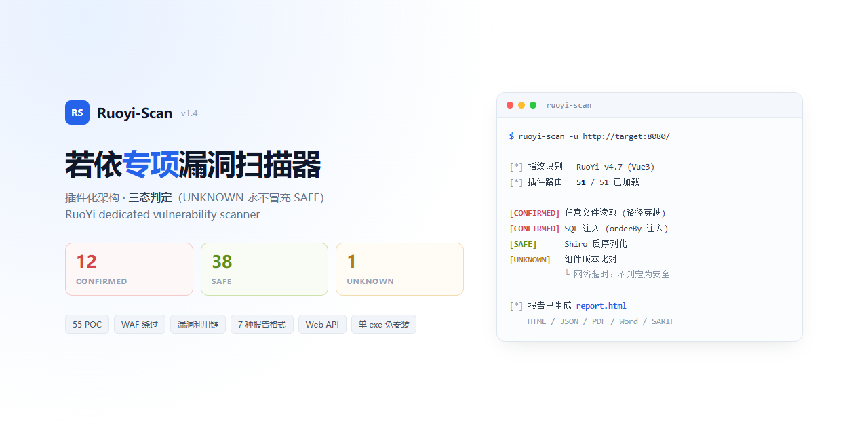Click the 插件路由 51 / 51 已加载 line
Viewport: 868px width, 434px height.
pyautogui.click(x=574, y=182)
